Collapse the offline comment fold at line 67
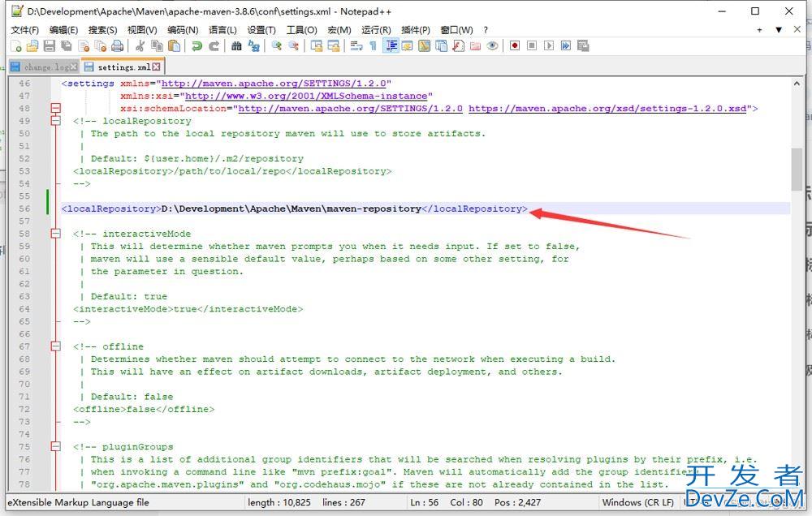Viewport: 812px width, 516px height. point(55,346)
